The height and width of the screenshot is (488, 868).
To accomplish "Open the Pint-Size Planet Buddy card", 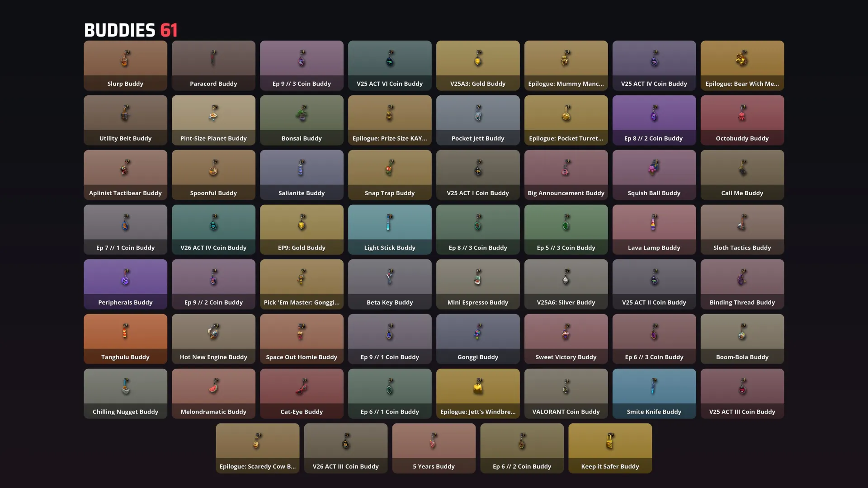I will [213, 120].
